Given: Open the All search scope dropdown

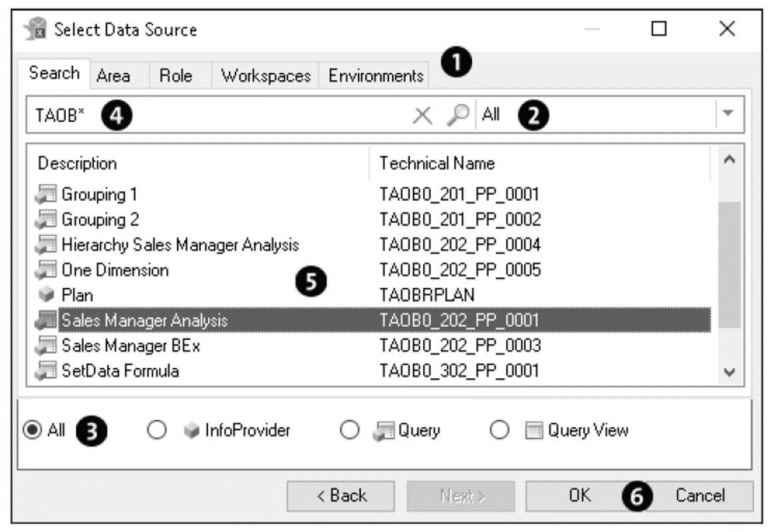Looking at the screenshot, I should [728, 113].
